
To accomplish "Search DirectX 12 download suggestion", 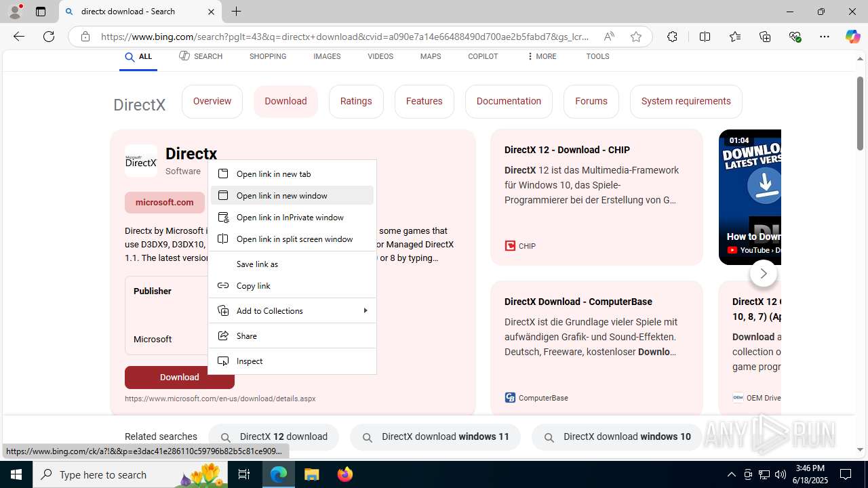I will click(x=273, y=437).
